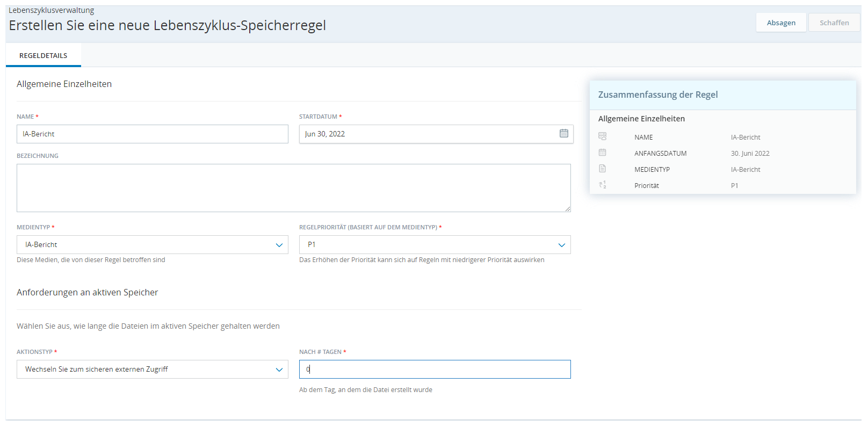Click the MEDIENTYP label in summary panel
Screen dimensions: 868x427
[x=652, y=170]
